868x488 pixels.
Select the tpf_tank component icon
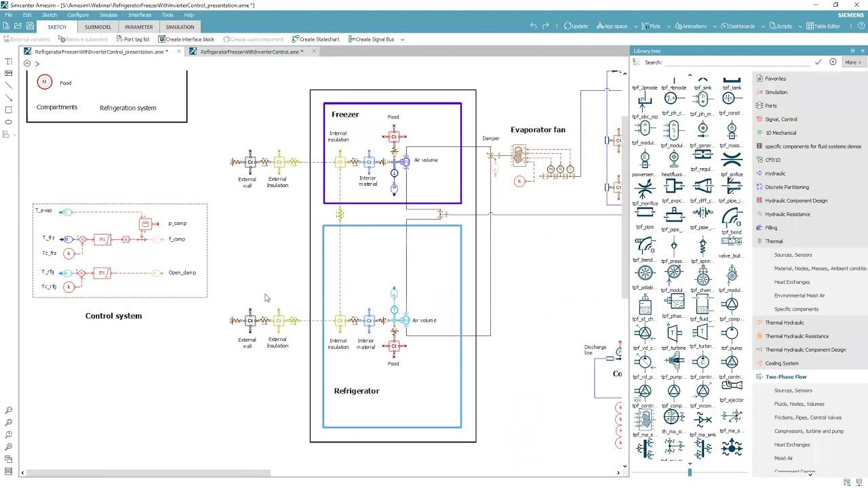731,80
